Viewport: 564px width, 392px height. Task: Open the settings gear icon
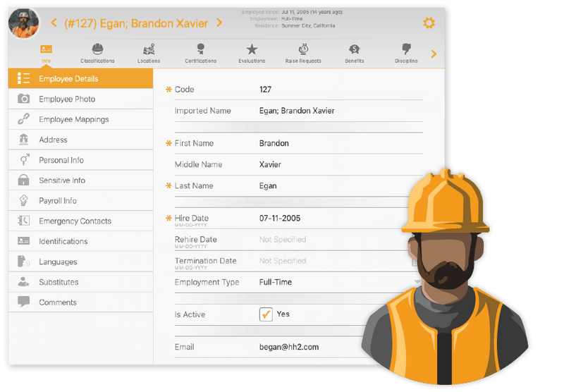click(429, 23)
